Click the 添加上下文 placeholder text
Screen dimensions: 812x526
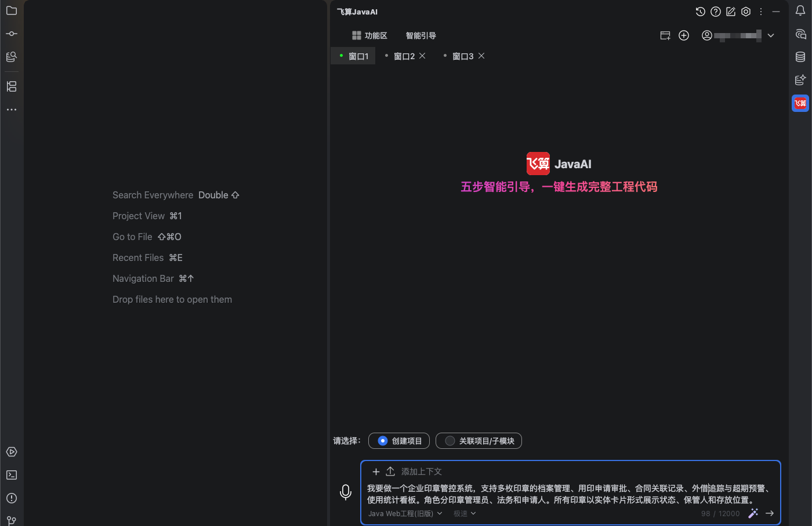422,471
